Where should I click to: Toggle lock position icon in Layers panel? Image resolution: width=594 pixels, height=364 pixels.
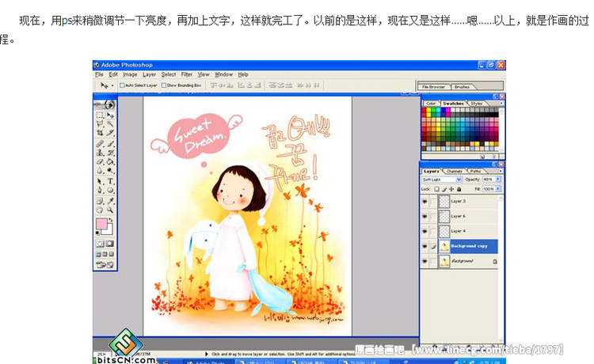point(451,189)
